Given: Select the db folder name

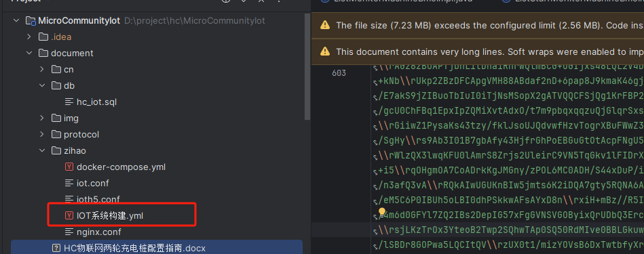Looking at the screenshot, I should point(69,85).
